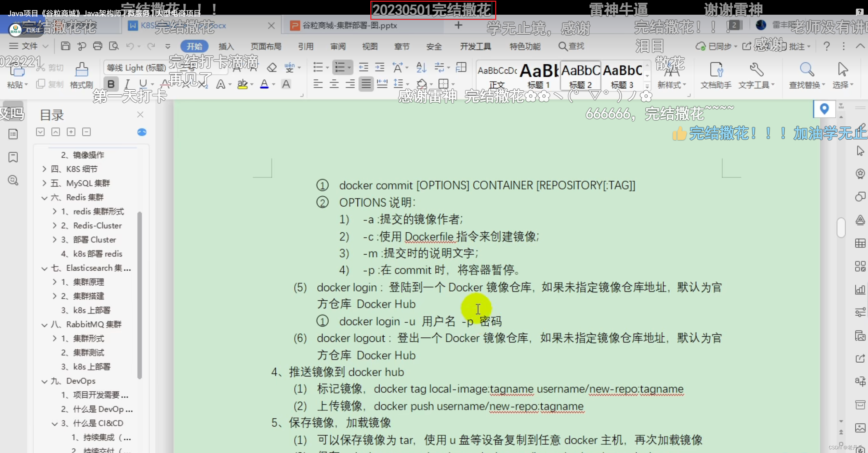Screen dimensions: 868x453
Task: Click the align left icon
Action: coord(318,84)
